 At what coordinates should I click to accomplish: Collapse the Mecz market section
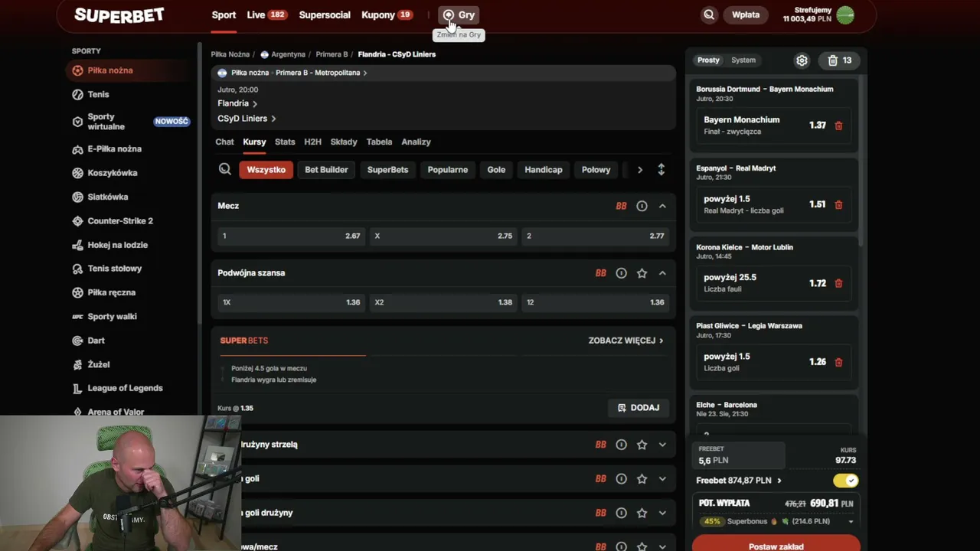coord(662,206)
